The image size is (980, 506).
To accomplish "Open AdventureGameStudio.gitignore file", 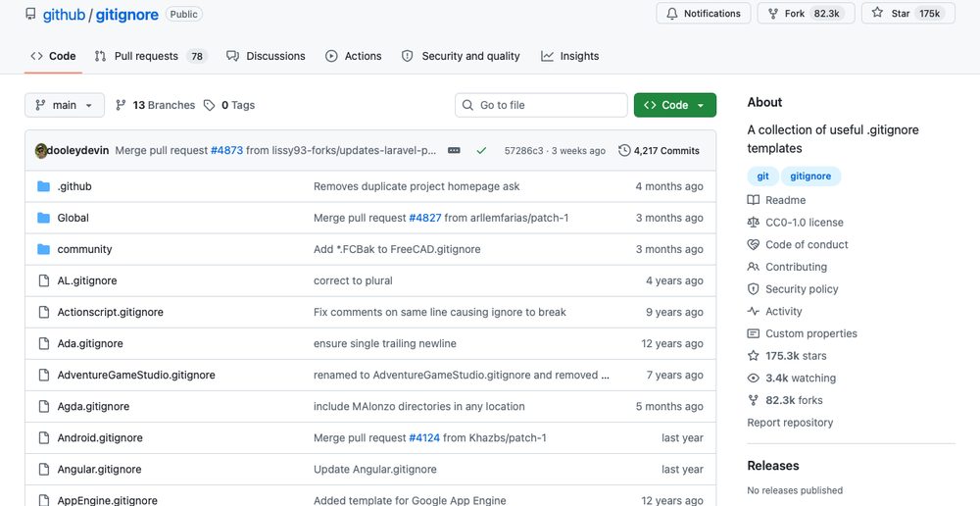I will 136,375.
